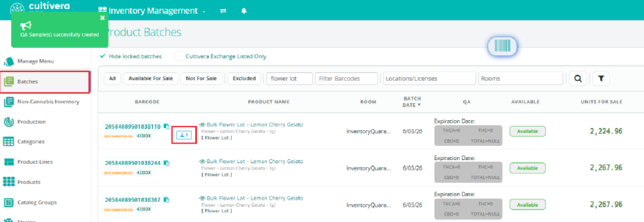Open the funnel filter options
Viewport: 644px width, 222px height.
coord(601,79)
